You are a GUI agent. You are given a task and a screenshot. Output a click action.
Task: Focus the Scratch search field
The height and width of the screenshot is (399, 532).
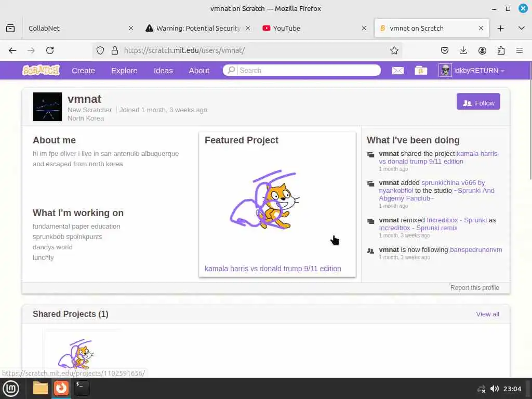[309, 70]
